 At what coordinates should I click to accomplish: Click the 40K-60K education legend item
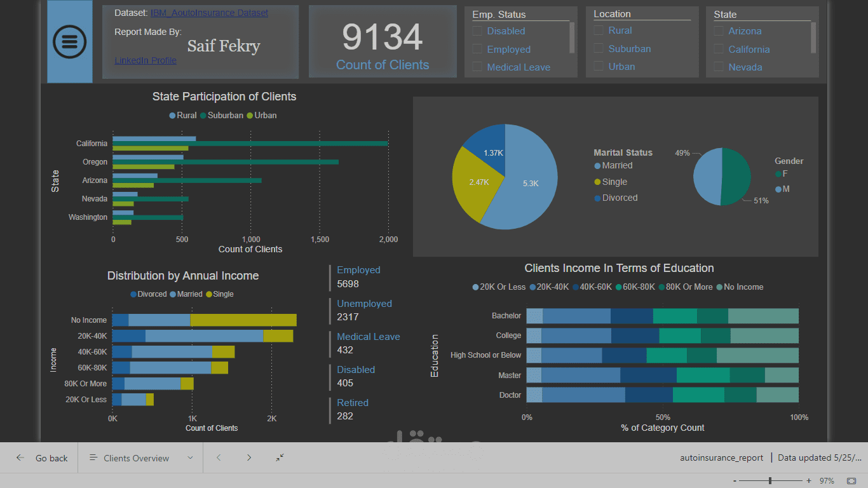click(592, 287)
